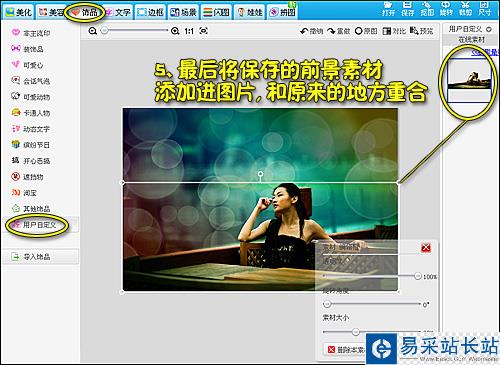Screen dimensions: 500x365
Task: Select the 抠图 cutout tool
Action: pos(427,9)
